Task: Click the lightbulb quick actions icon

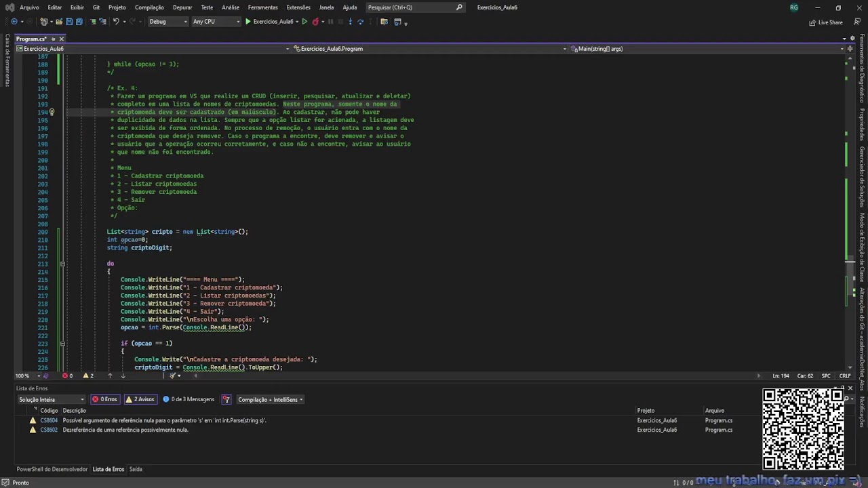Action: pos(52,113)
